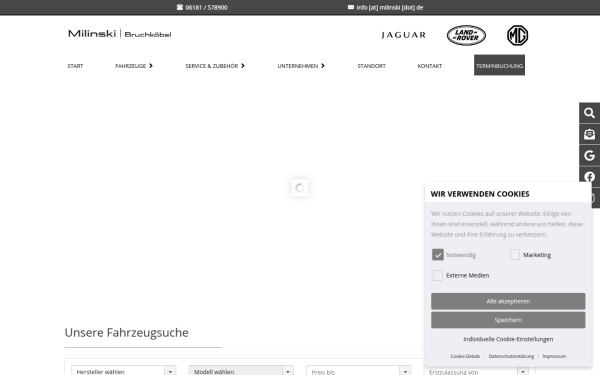Click the Wir verwenden Cookies heading
The image size is (600, 375).
(480, 194)
